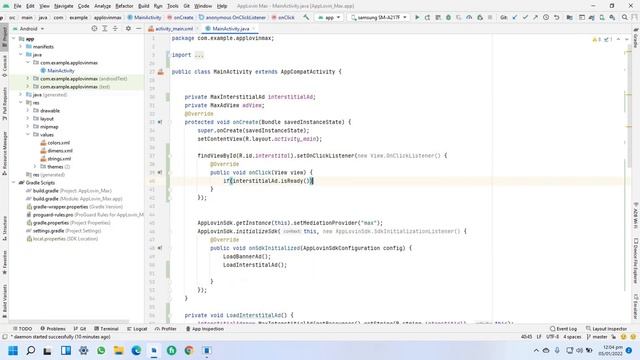Open the Terminal tool window
This screenshot has height=360, width=640.
point(106,329)
